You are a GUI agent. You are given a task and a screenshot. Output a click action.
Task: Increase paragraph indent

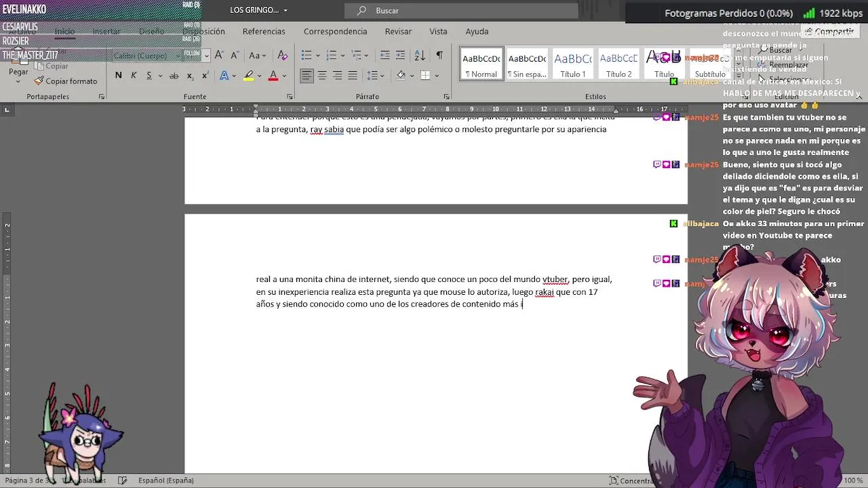pyautogui.click(x=400, y=55)
